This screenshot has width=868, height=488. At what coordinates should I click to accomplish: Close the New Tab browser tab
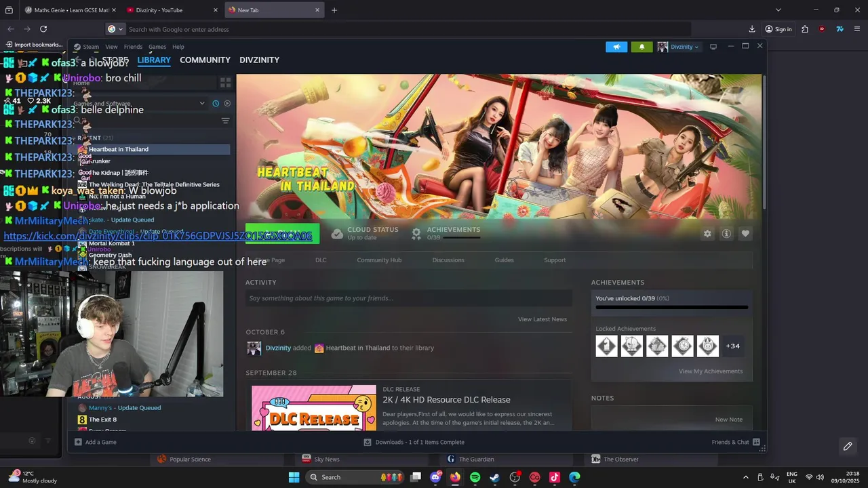pyautogui.click(x=317, y=10)
